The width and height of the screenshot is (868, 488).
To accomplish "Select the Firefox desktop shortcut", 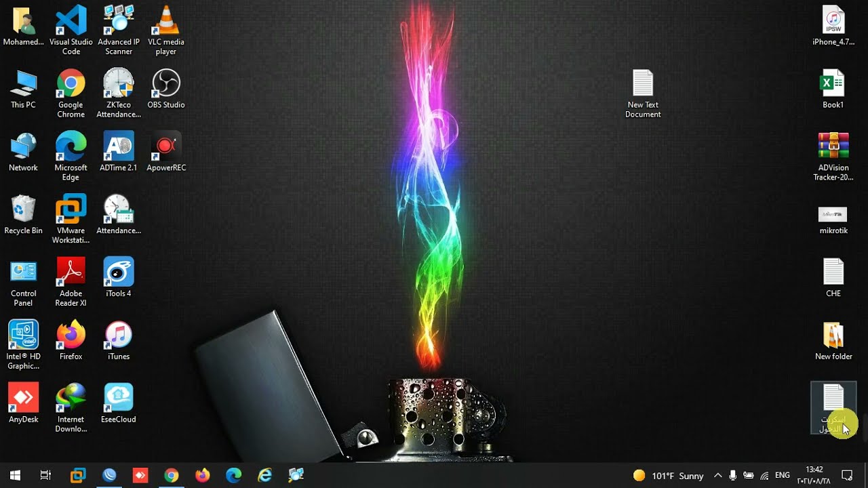I will tap(71, 342).
